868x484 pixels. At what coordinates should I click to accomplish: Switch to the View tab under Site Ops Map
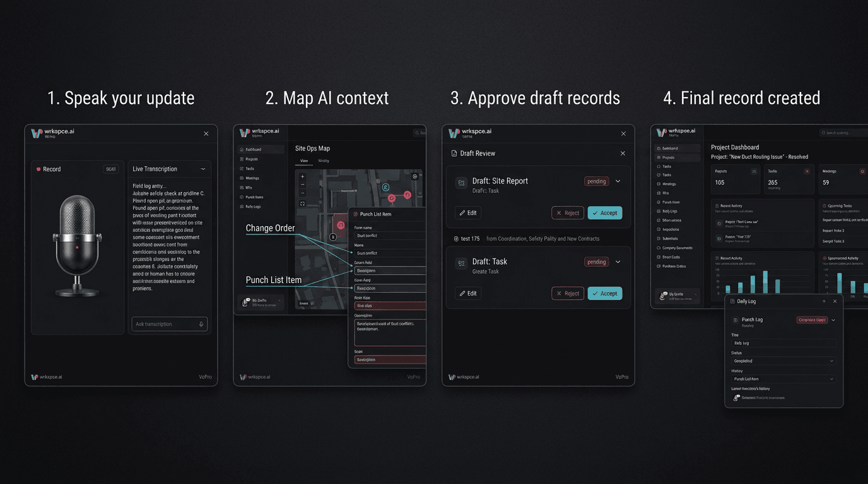click(x=304, y=161)
